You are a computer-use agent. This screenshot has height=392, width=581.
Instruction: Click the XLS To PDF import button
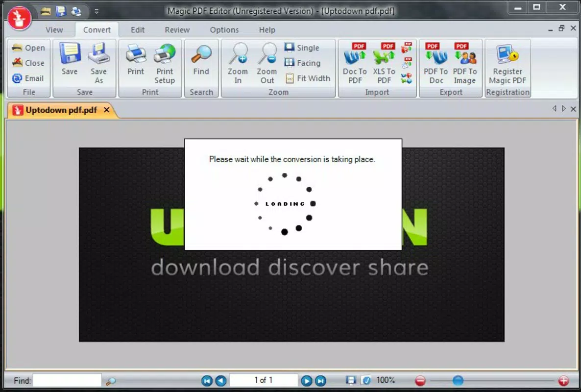point(384,63)
